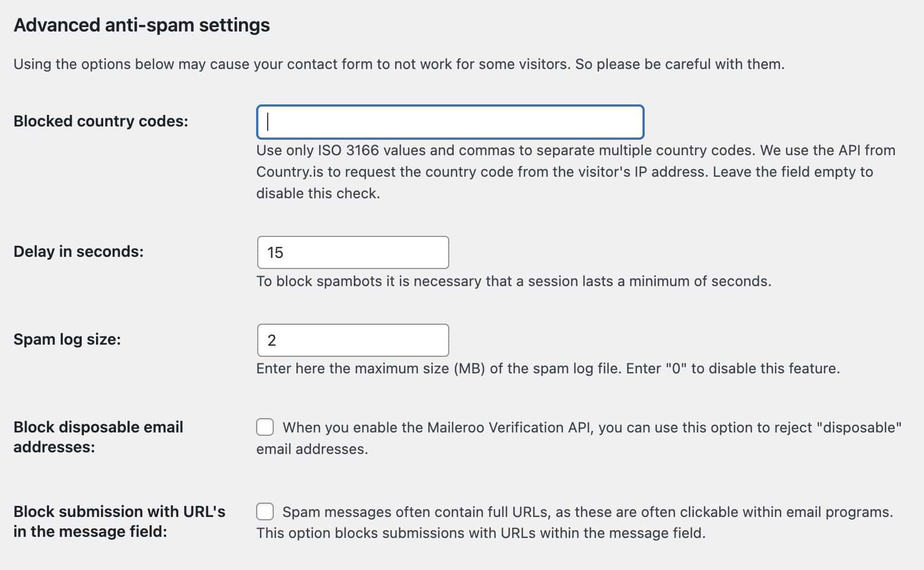Click the "Country.is" text in the help description
This screenshot has height=570, width=924.
point(289,172)
